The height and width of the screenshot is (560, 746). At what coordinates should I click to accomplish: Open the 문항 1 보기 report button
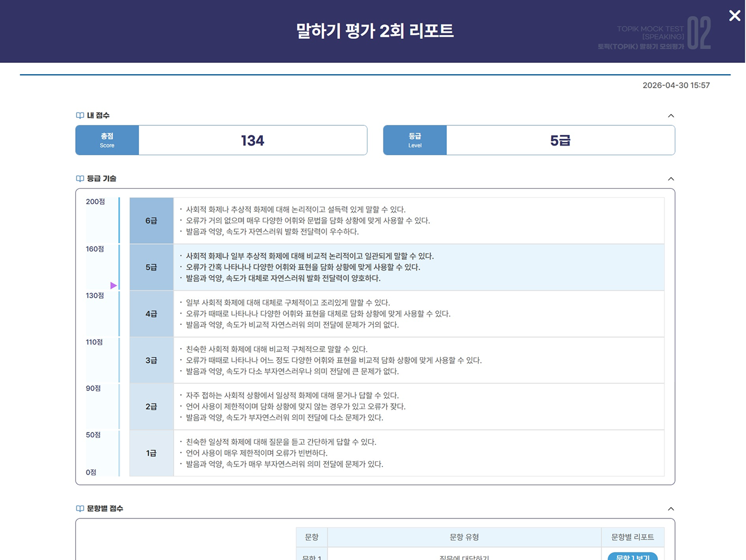(x=632, y=556)
